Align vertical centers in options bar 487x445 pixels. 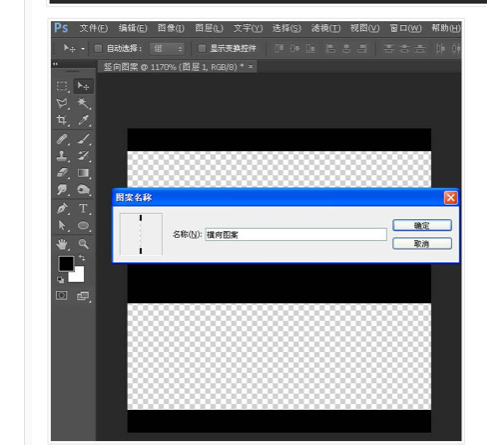pos(295,49)
